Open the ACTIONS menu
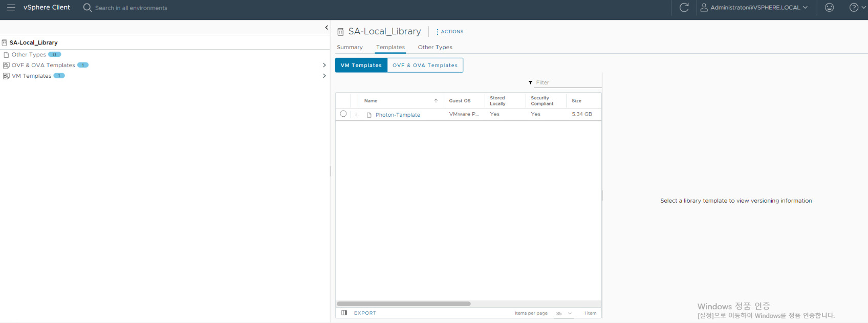868x323 pixels. coord(450,32)
